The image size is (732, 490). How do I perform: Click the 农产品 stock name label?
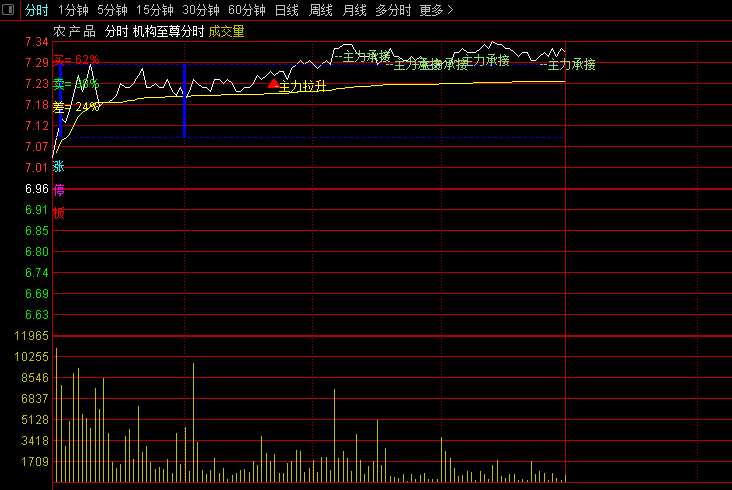click(x=75, y=32)
